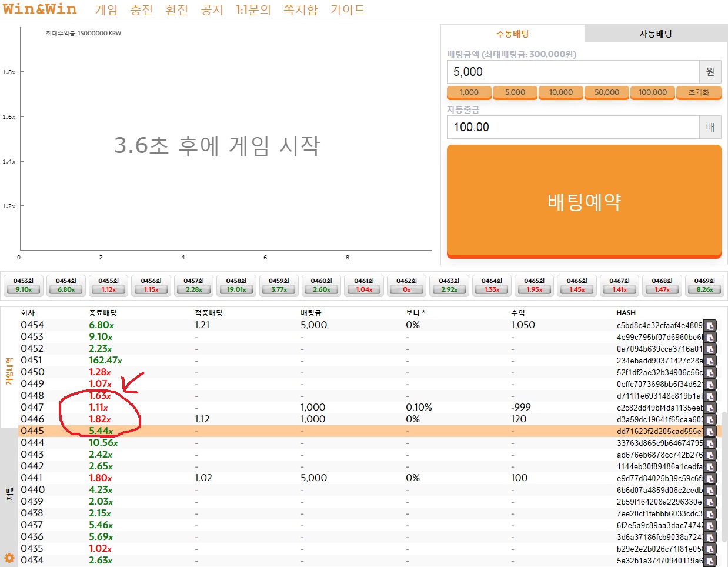
Task: Copy the hash for round 0439
Action: click(710, 502)
